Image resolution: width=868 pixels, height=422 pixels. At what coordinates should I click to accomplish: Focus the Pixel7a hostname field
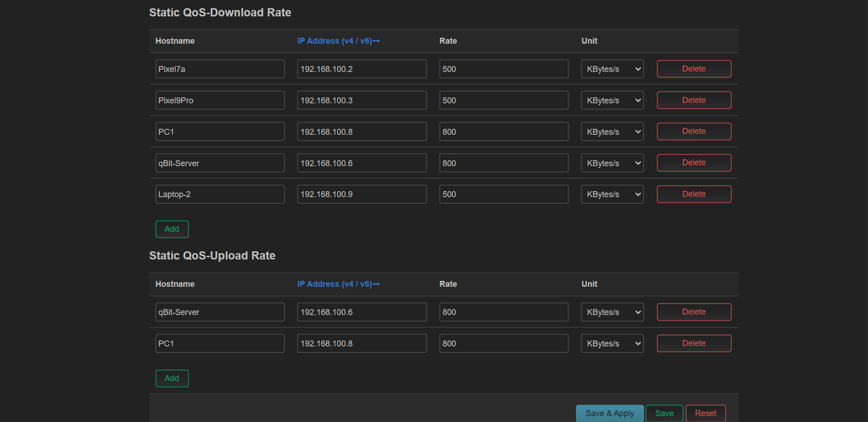coord(220,69)
